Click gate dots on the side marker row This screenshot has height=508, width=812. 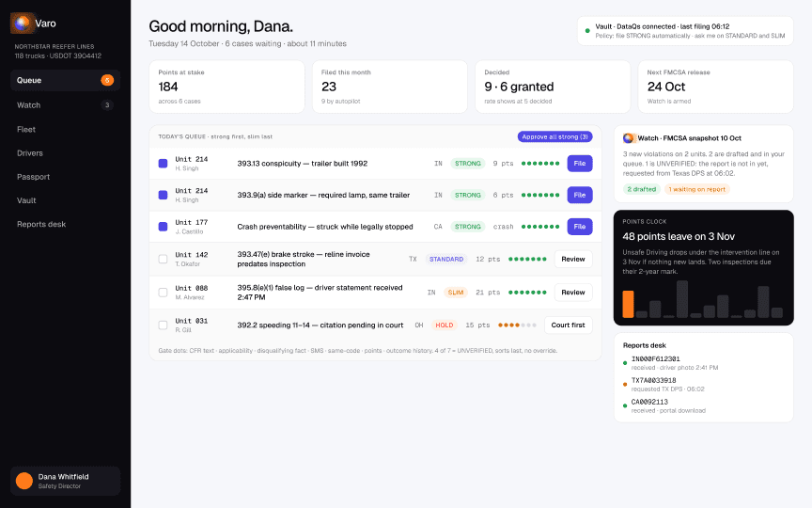click(540, 195)
